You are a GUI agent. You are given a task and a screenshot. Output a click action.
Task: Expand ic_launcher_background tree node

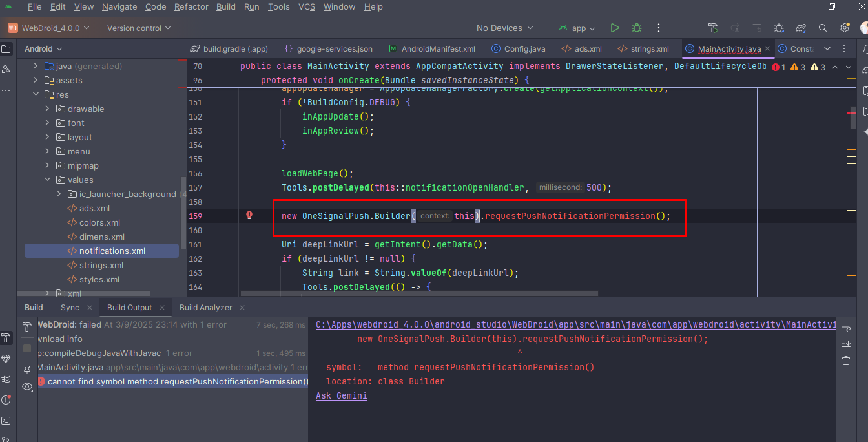coord(59,194)
